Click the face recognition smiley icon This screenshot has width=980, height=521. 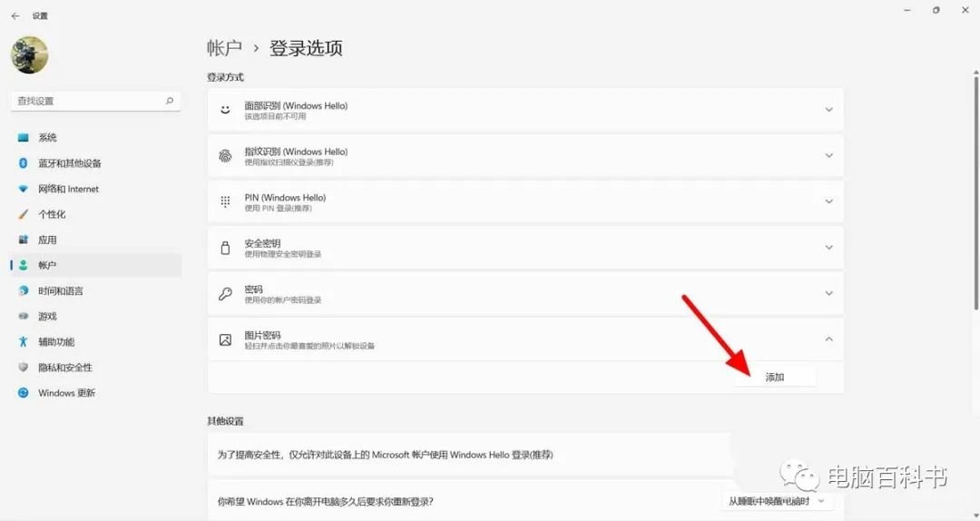click(225, 110)
